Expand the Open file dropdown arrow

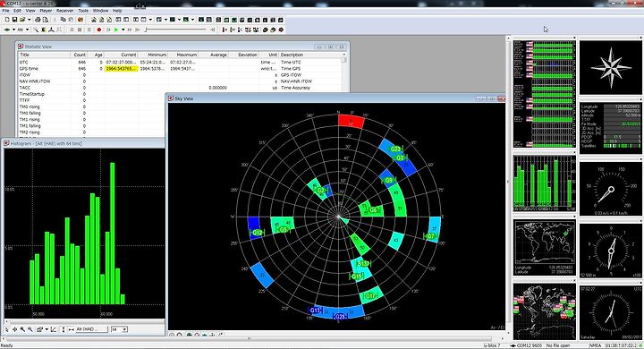(30, 20)
